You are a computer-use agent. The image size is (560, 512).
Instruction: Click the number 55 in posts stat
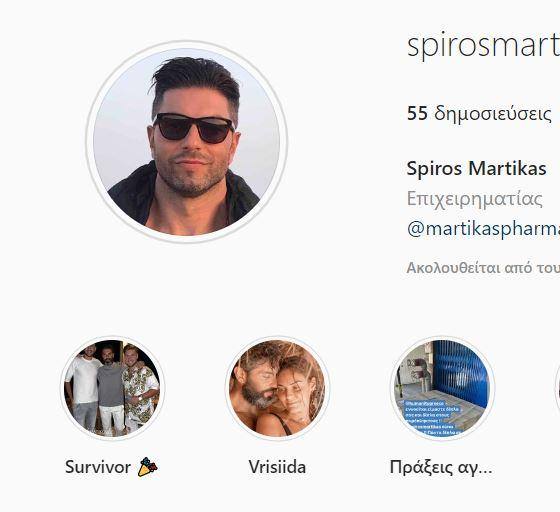click(x=417, y=113)
